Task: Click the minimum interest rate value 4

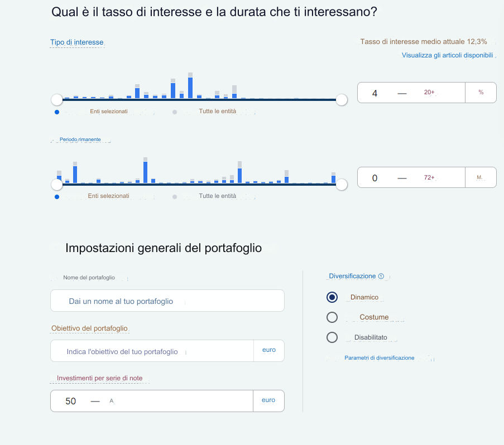Action: click(x=375, y=93)
